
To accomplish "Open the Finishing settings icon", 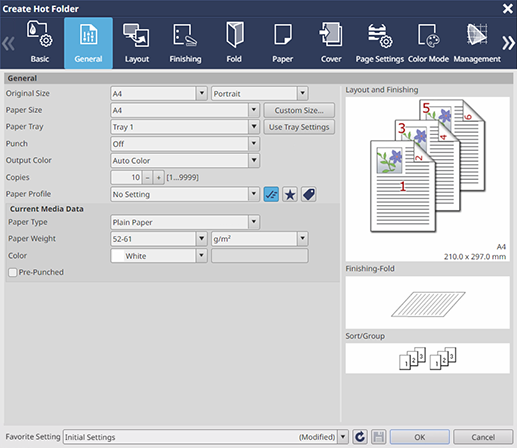I will (x=185, y=43).
